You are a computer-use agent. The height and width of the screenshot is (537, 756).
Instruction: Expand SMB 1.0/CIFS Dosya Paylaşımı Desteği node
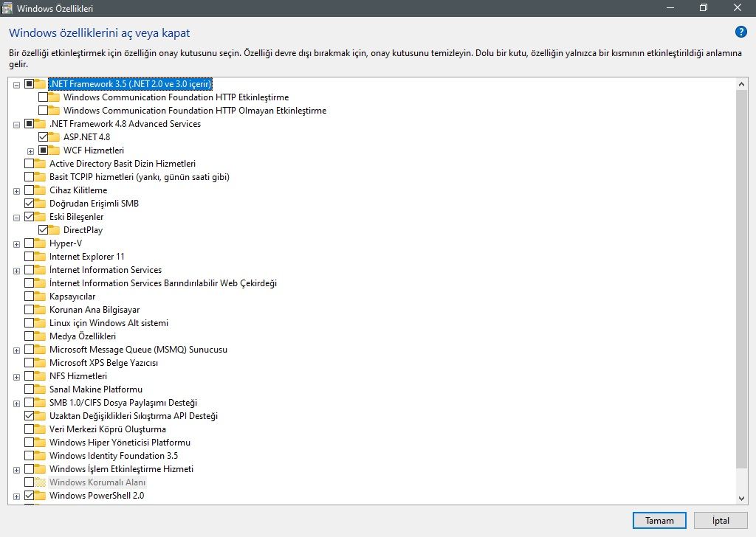click(x=16, y=403)
